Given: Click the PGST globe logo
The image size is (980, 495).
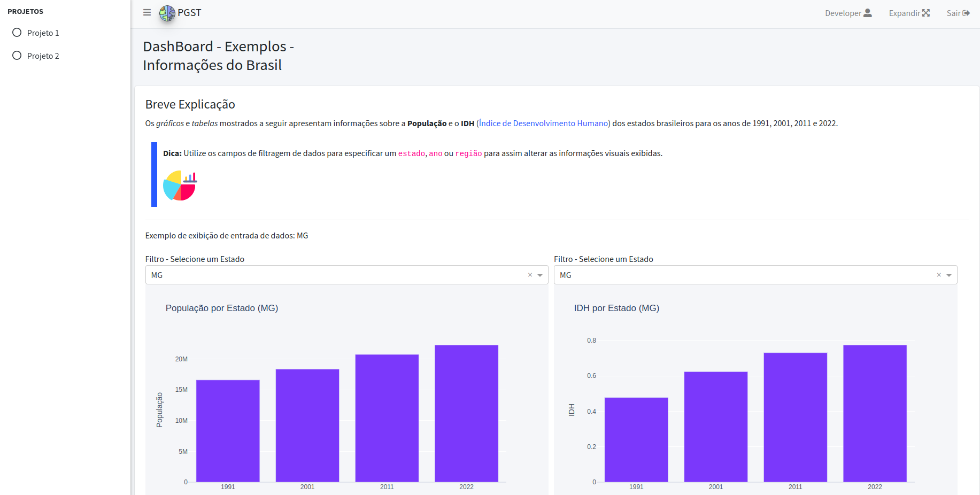Looking at the screenshot, I should click(167, 12).
